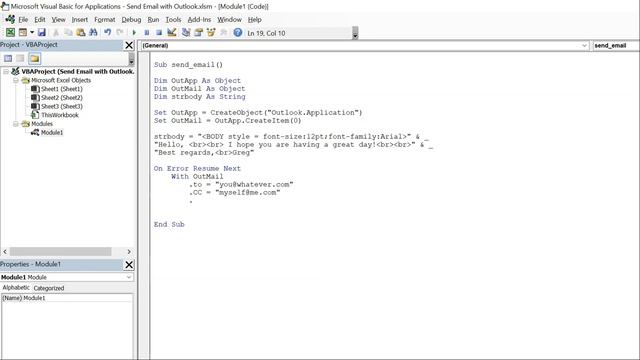Screen dimensions: 640x360
Task: Toggle Design Mode icon
Action: [171, 32]
